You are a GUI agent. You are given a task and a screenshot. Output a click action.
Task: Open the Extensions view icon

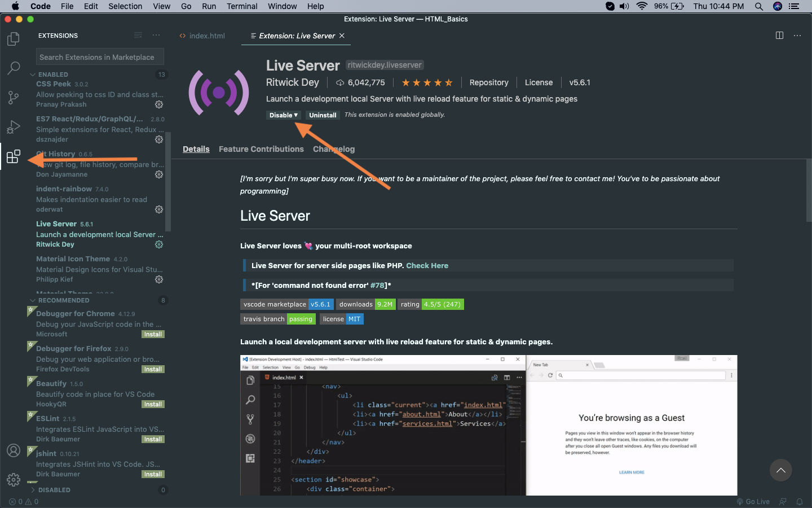point(13,156)
